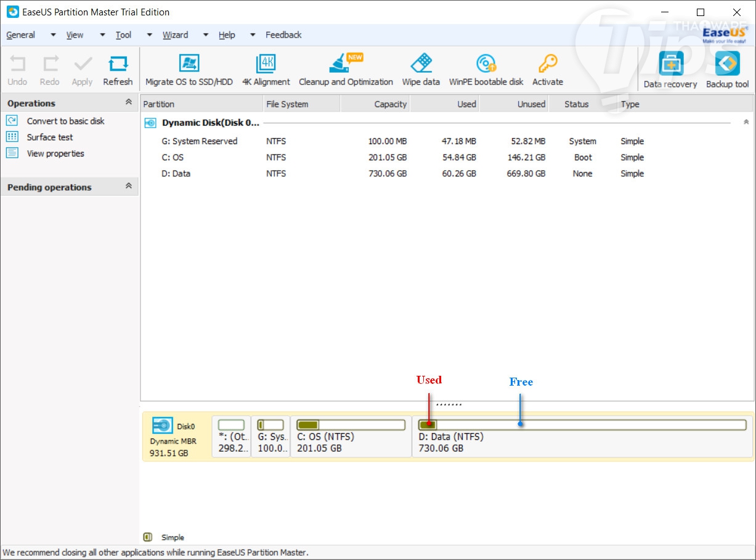The width and height of the screenshot is (756, 560).
Task: Click the Simple legend icon
Action: (148, 537)
